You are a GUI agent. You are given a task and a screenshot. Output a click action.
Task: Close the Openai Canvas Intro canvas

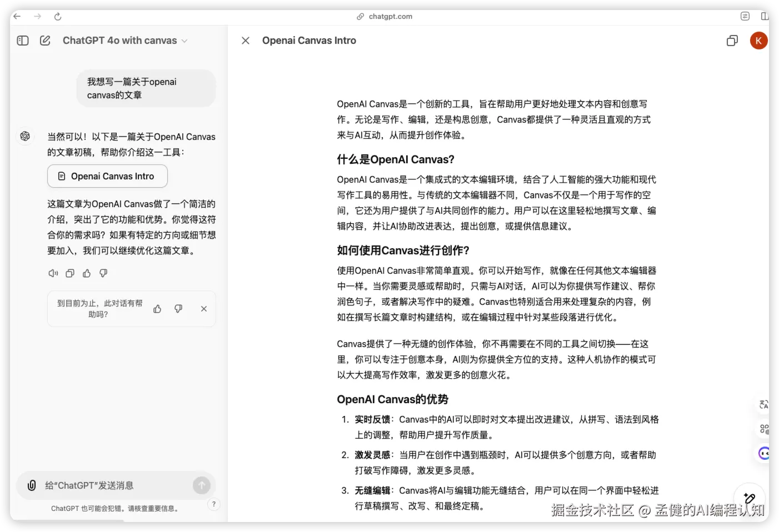[246, 41]
